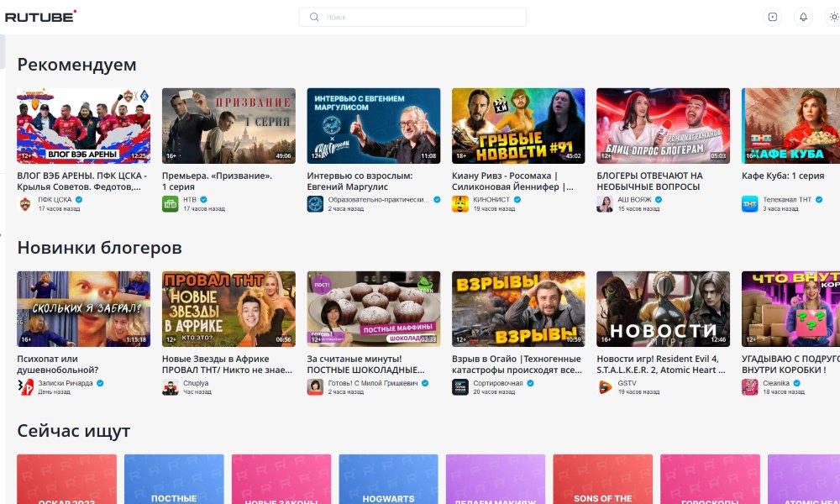The width and height of the screenshot is (840, 504).
Task: Open the ПФК ЦСКА channel avatar
Action: (25, 203)
